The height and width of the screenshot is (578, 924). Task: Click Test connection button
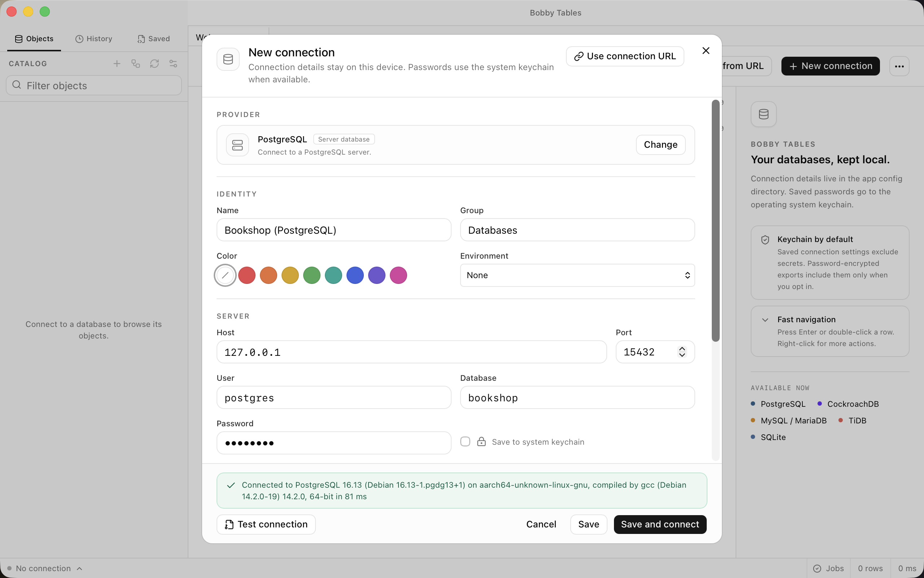point(266,524)
